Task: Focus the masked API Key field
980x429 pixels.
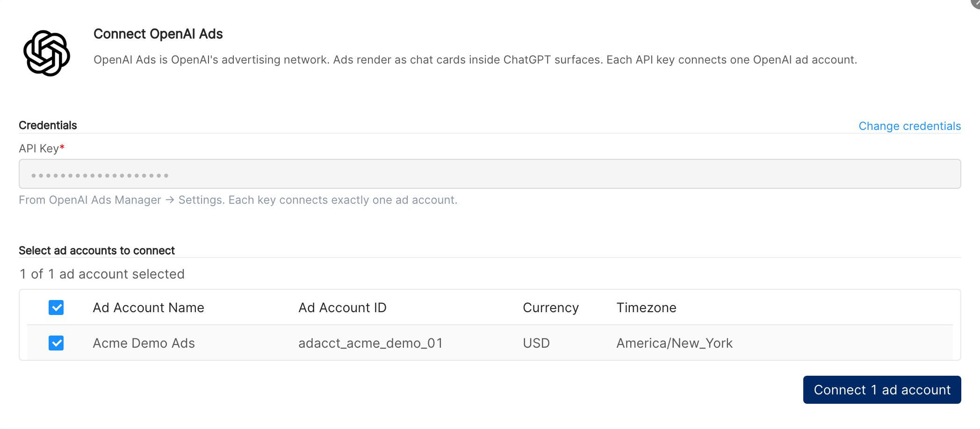Action: pyautogui.click(x=490, y=174)
